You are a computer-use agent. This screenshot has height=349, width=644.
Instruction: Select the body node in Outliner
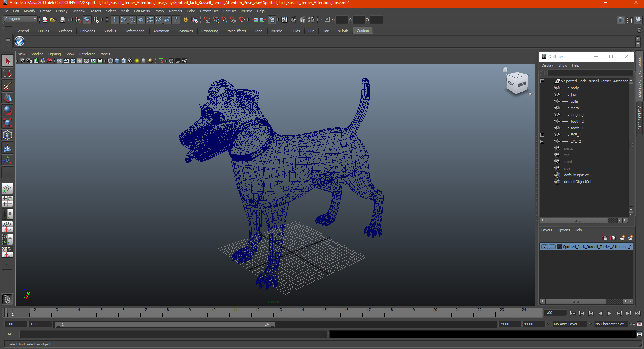click(x=575, y=88)
